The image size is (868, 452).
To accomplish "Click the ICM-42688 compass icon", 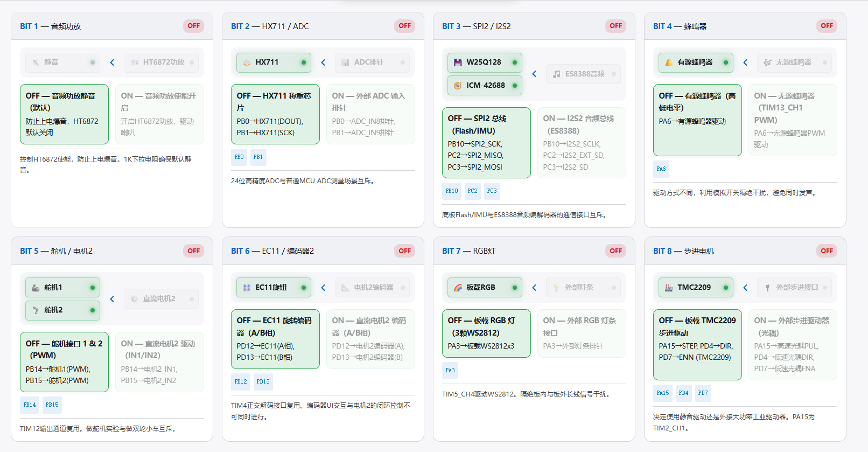I will tap(458, 86).
